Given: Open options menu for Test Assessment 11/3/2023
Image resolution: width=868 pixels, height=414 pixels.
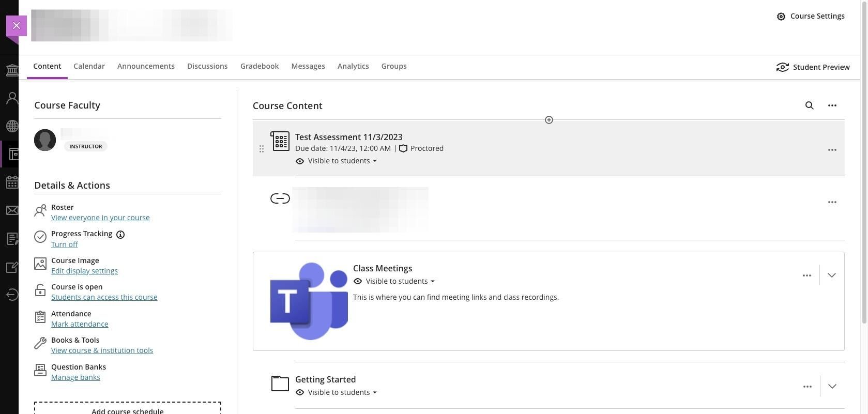Looking at the screenshot, I should click(832, 150).
